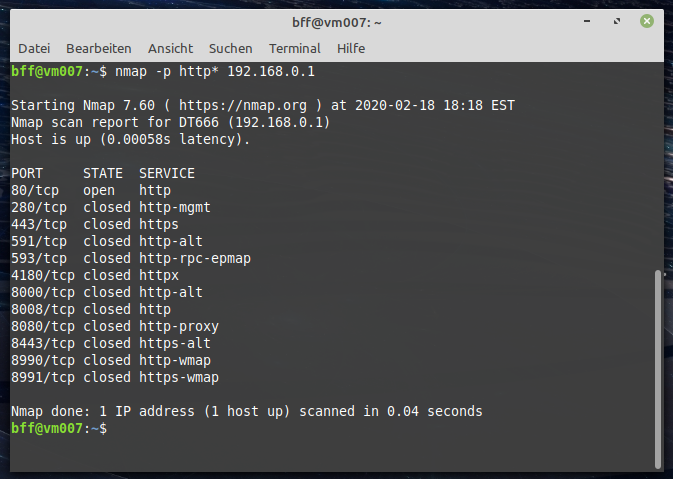
Task: Click the terminal vertical scrollbar thumb
Action: [658, 369]
